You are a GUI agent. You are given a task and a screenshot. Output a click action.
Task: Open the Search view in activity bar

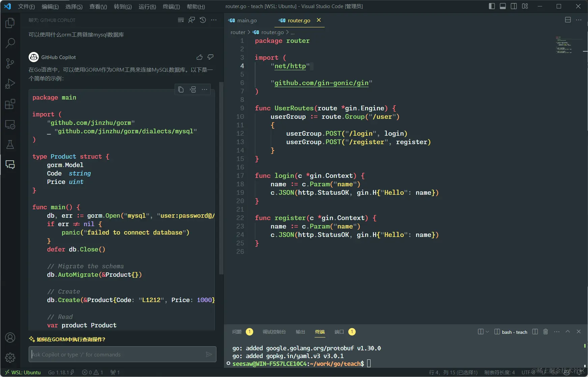10,43
